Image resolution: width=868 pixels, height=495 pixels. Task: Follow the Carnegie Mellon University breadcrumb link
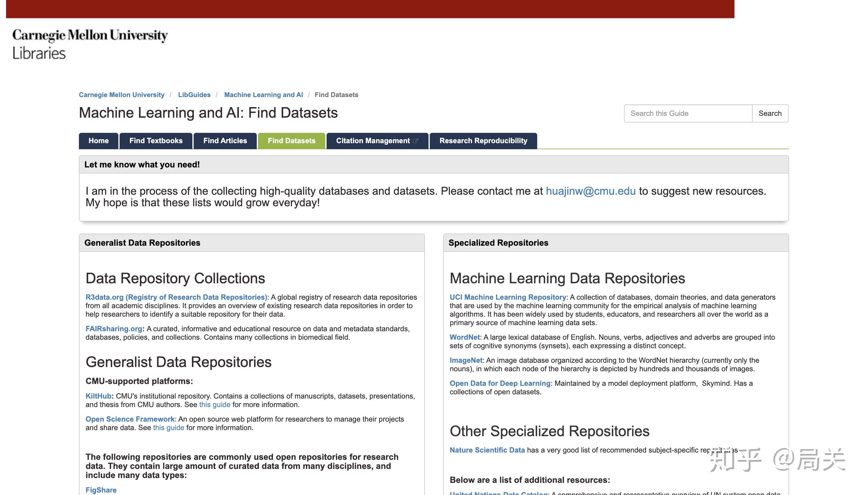point(121,95)
